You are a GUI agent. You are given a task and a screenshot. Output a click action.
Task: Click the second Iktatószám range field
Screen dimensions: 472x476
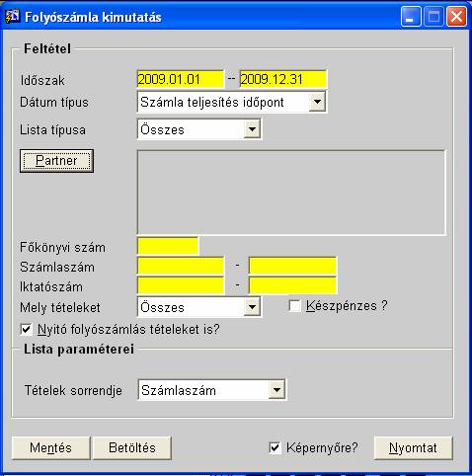(292, 285)
